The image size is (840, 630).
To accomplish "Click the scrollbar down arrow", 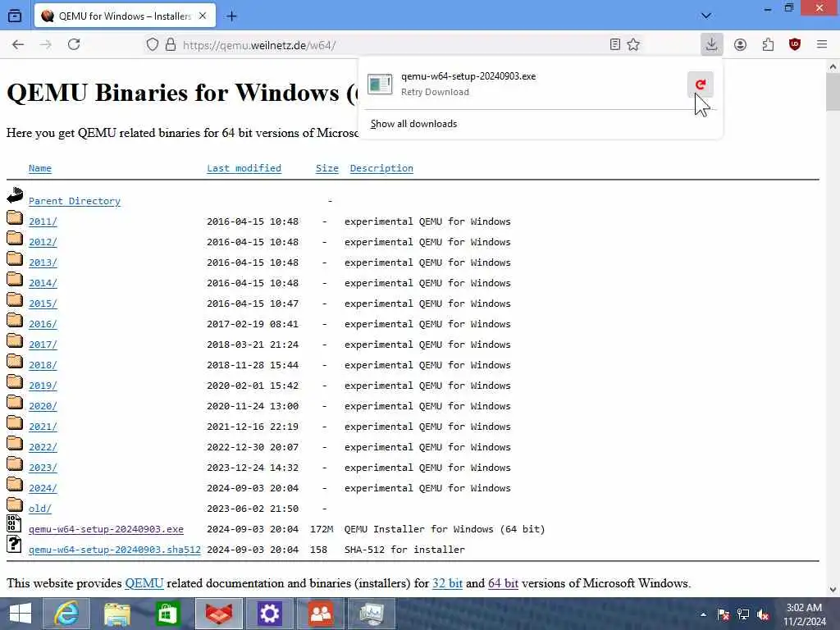I will pyautogui.click(x=833, y=589).
